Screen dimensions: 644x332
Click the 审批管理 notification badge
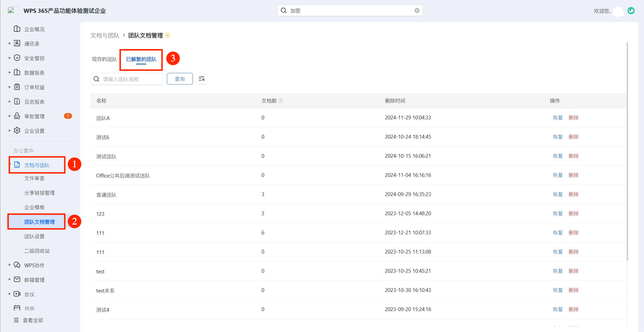click(68, 116)
